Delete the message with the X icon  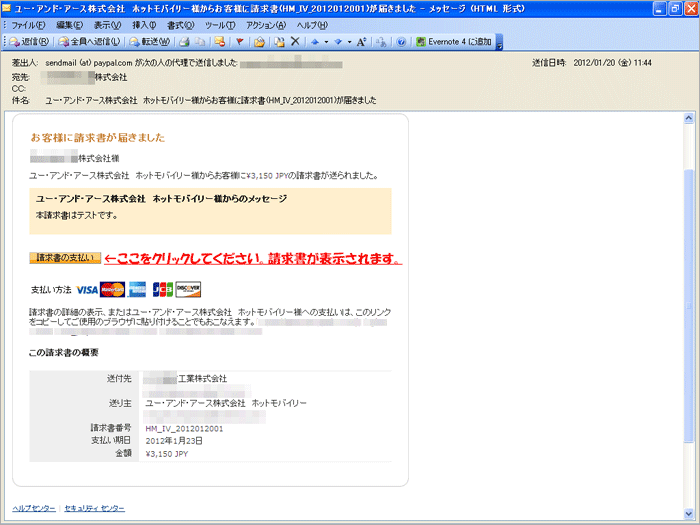pyautogui.click(x=295, y=42)
